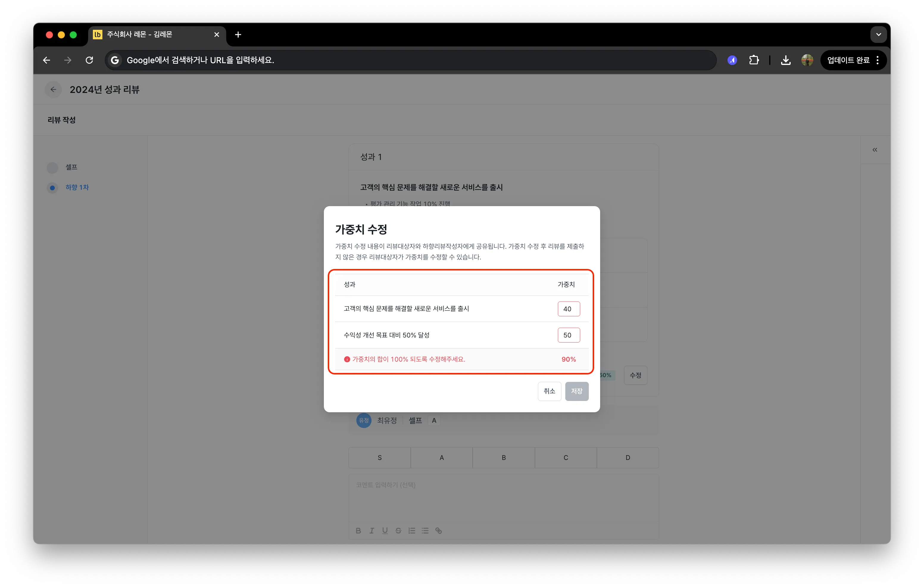Screen dimensions: 924x588
Task: Click the 90% total weight value
Action: tap(569, 359)
